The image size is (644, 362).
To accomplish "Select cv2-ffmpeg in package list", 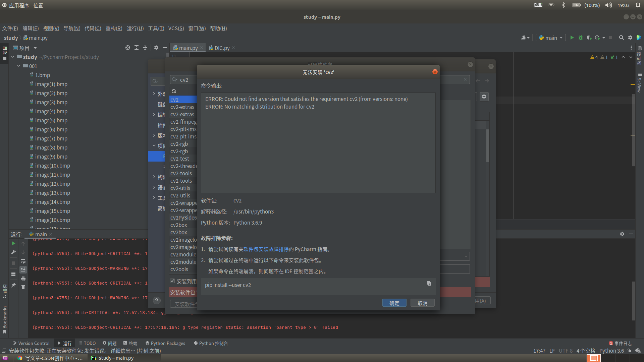I will coord(183,122).
